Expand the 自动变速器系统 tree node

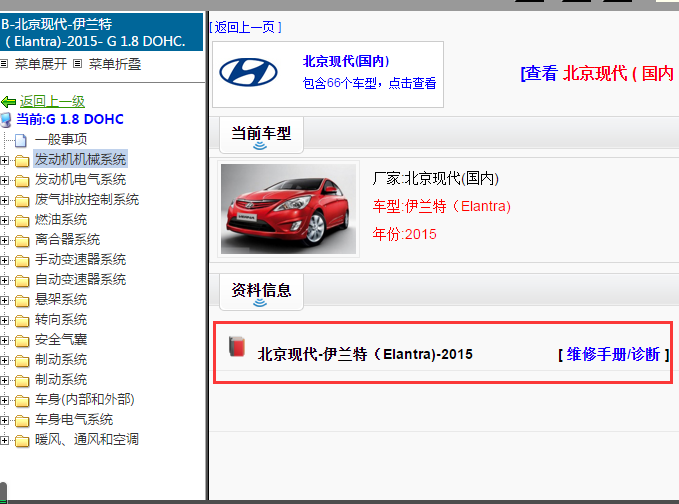pyautogui.click(x=4, y=281)
